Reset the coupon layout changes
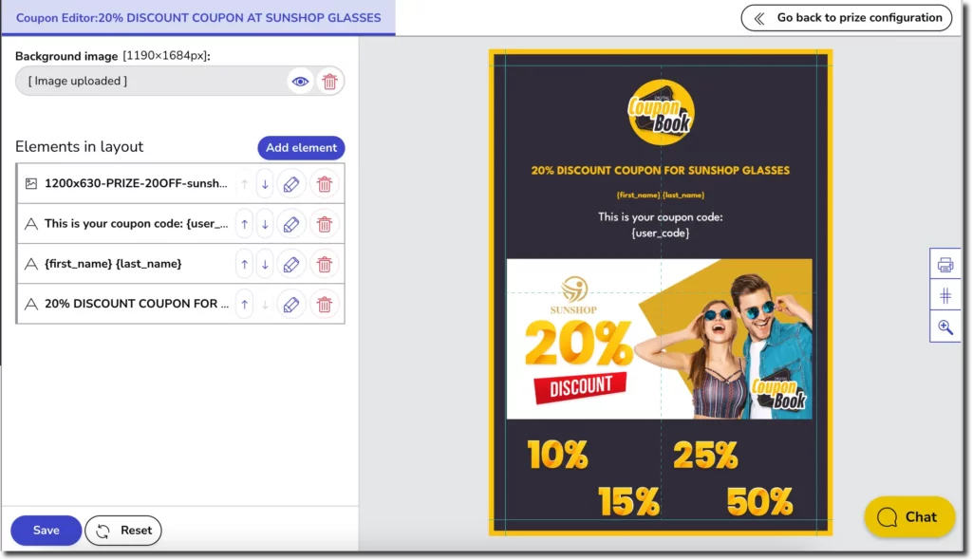 tap(122, 530)
